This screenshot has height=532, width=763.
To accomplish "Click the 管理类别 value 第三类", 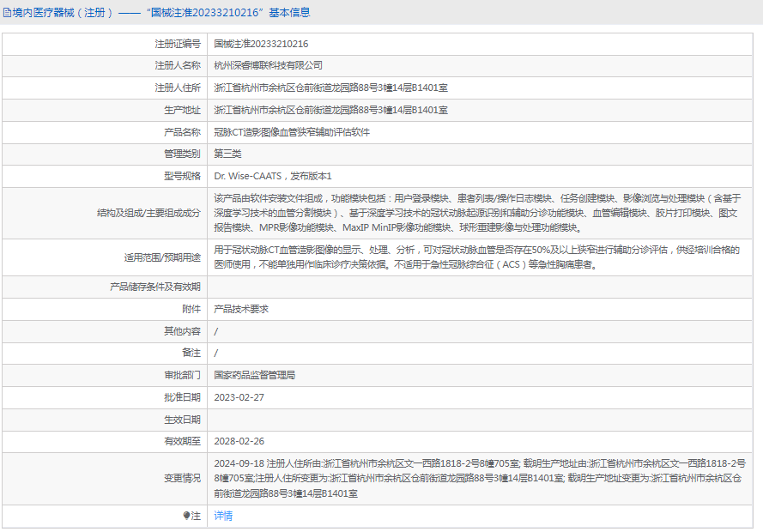I will point(227,154).
